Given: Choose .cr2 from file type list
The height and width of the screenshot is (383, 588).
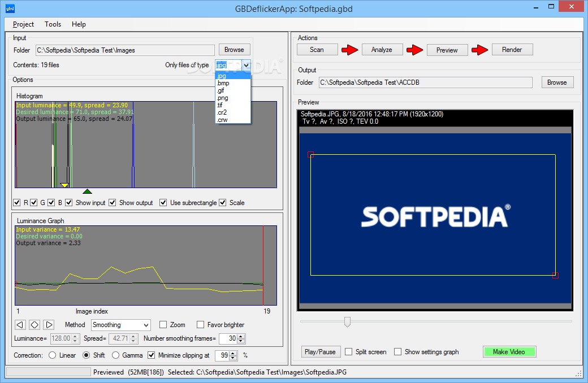Looking at the screenshot, I should coord(233,112).
